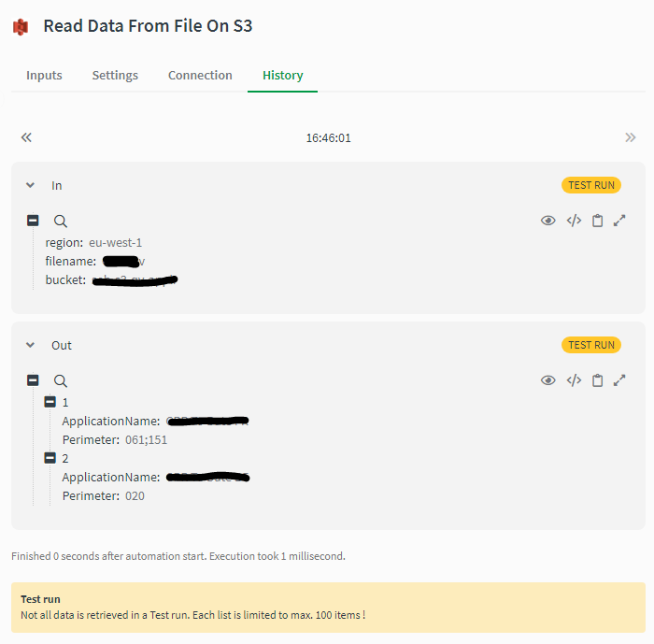Click the 16:46:01 history timestamp
Screen dimensions: 654x644
(x=328, y=137)
